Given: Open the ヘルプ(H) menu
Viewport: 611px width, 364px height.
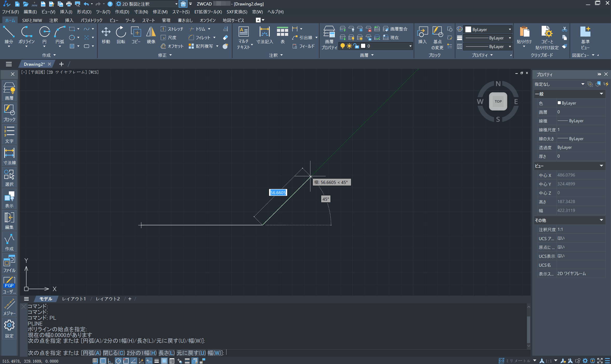Looking at the screenshot, I should (276, 12).
